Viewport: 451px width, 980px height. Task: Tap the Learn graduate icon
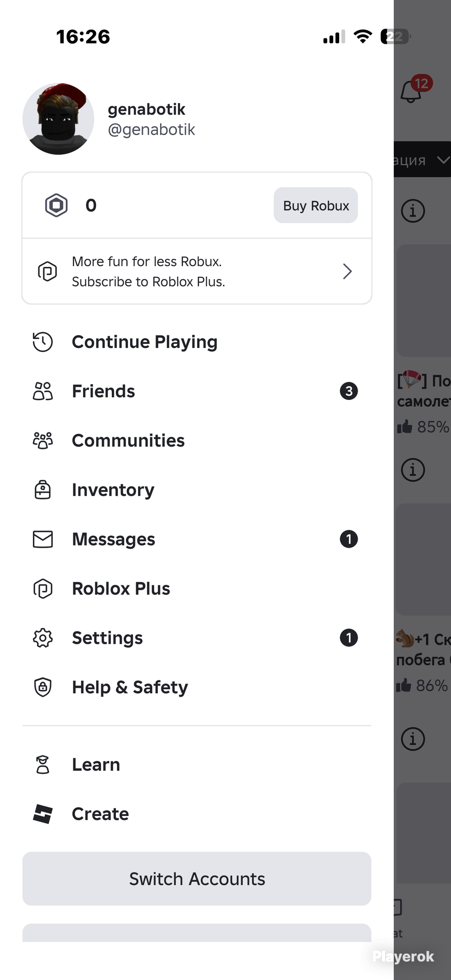(43, 765)
